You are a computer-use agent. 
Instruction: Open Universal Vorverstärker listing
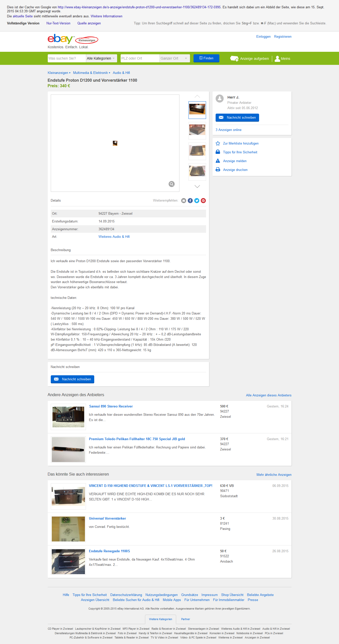(x=107, y=519)
